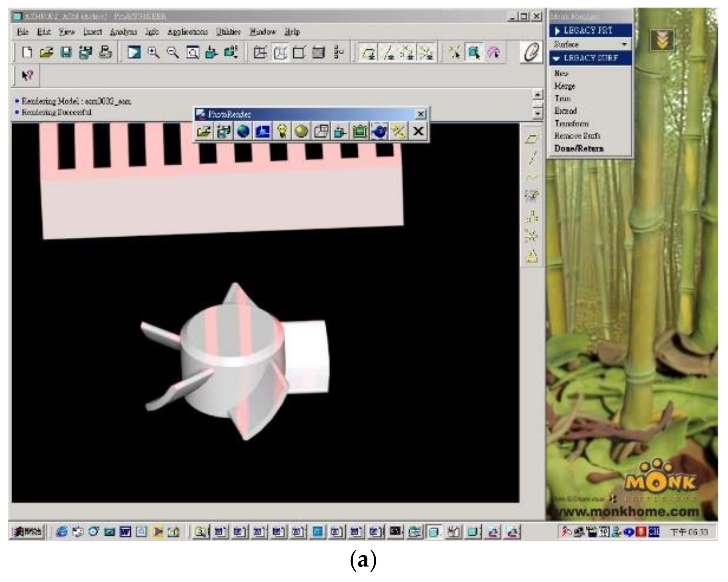Open the Analysis menu
The image size is (728, 582).
[123, 32]
